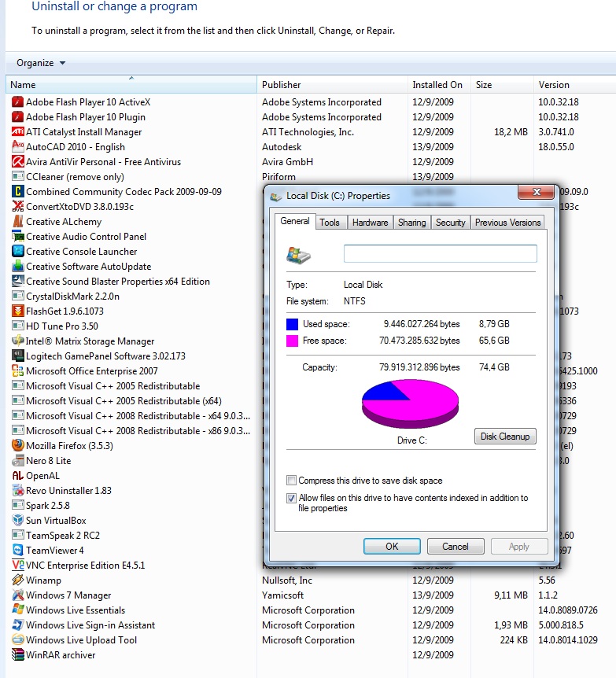Screen dimensions: 616x678
Task: Select the Spark 2.5.8 entry
Action: tap(47, 506)
